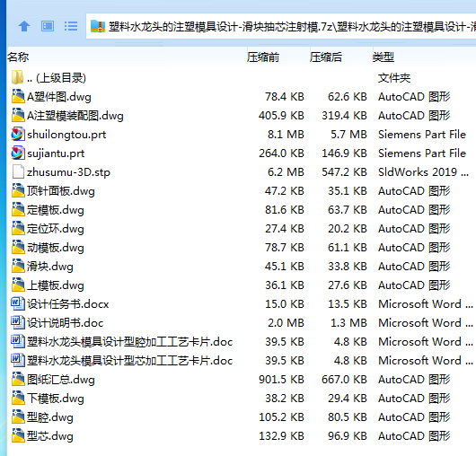Click the 901.5 KB size of 图纸汇总.dwg

(x=281, y=380)
